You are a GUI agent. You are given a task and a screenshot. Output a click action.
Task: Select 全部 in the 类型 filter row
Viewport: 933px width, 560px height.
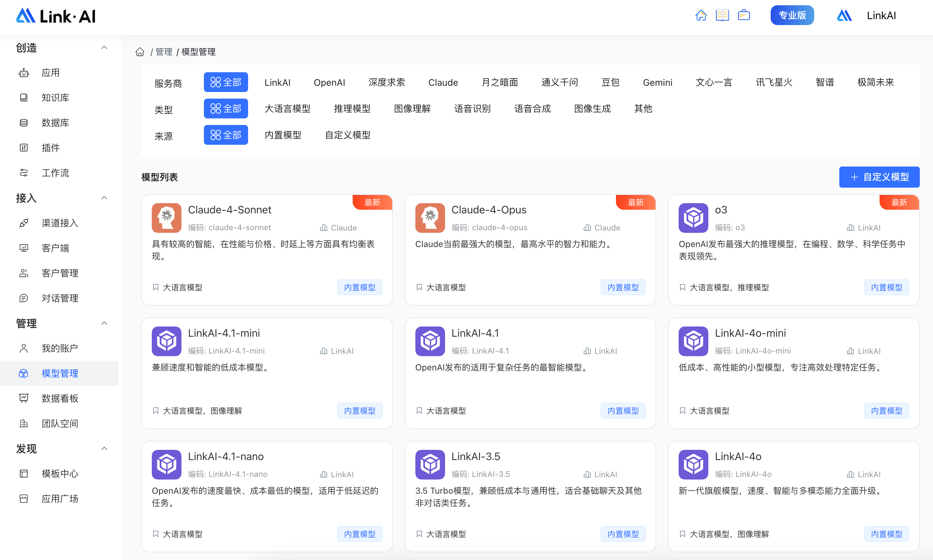click(x=226, y=109)
